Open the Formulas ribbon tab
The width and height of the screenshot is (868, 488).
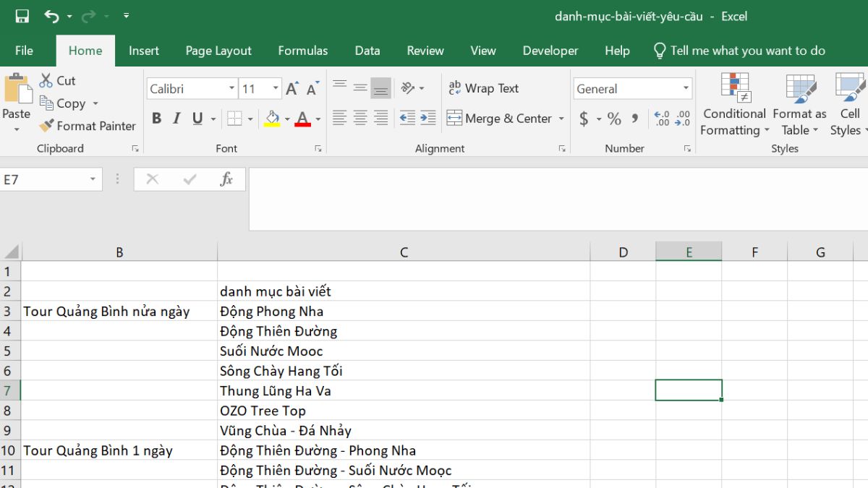[x=302, y=51]
